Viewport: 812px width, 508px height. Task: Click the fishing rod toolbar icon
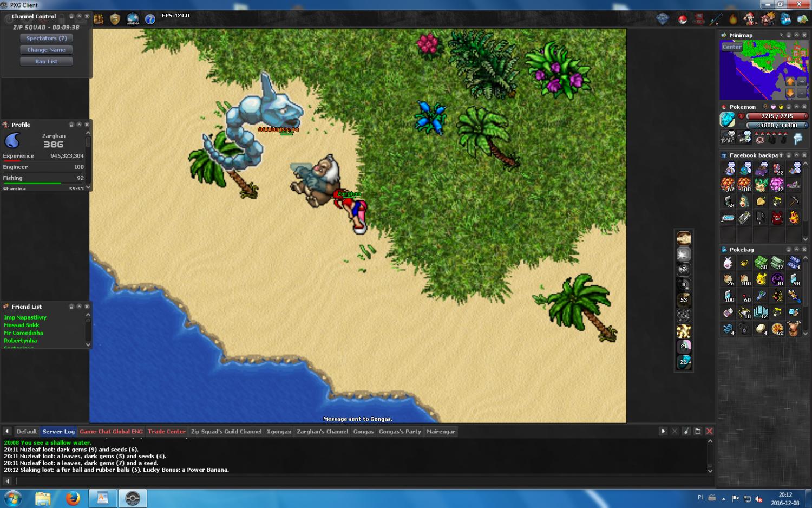coord(716,20)
